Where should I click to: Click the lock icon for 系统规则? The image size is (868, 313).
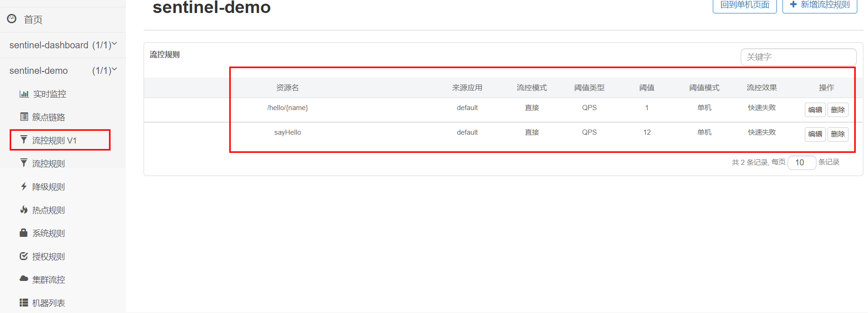click(x=24, y=233)
